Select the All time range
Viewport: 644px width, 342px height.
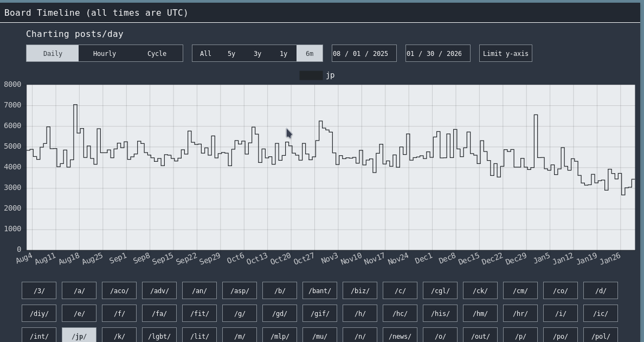[x=205, y=53]
